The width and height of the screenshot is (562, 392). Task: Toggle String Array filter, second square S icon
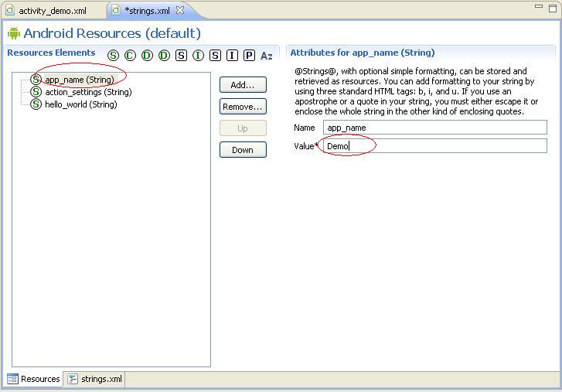click(215, 56)
